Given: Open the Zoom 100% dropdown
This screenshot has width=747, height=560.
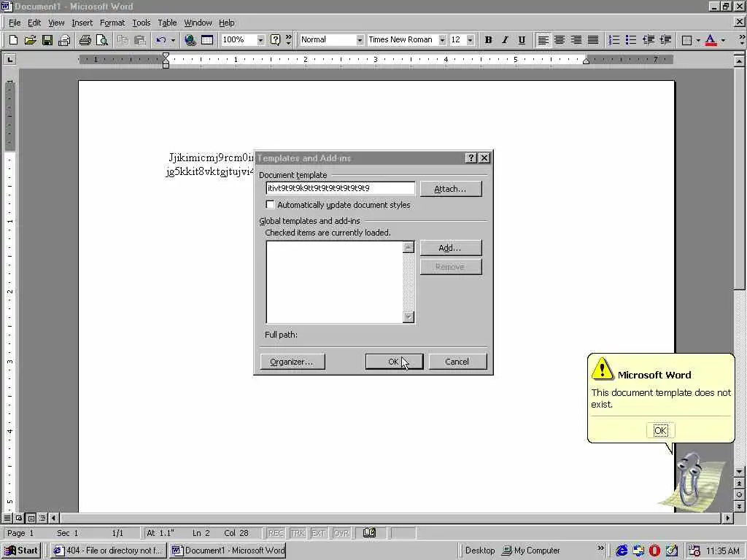Looking at the screenshot, I should pos(260,40).
